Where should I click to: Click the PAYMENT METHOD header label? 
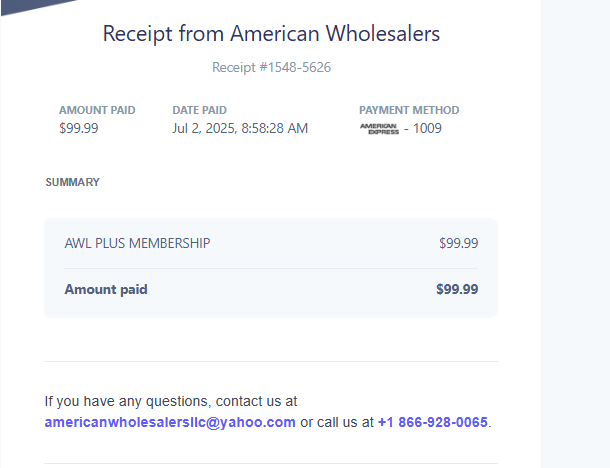409,110
